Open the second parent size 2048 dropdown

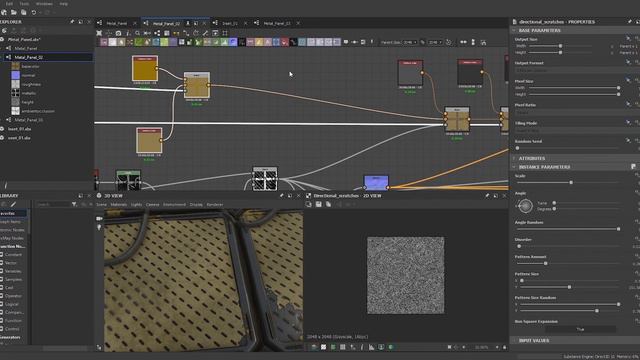click(x=435, y=42)
